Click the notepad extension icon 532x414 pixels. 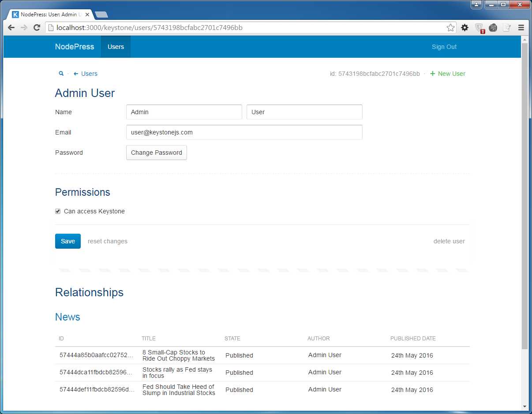click(x=507, y=28)
